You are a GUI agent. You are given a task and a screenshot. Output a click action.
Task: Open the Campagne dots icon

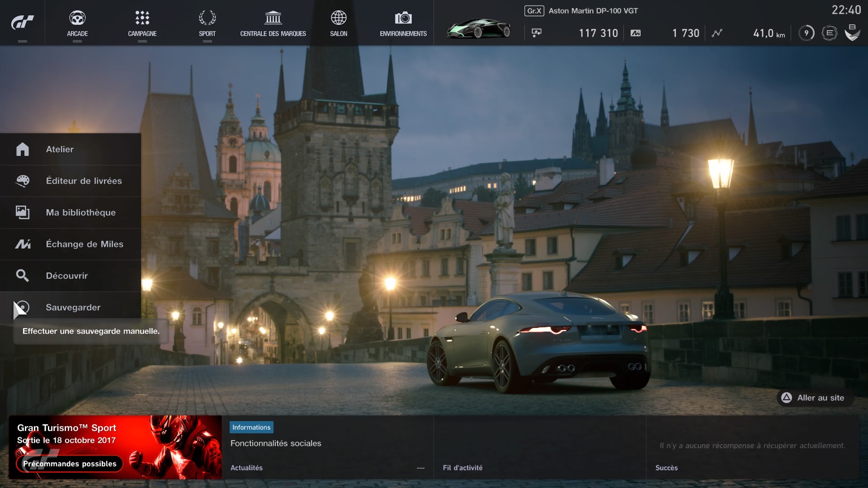[x=142, y=18]
